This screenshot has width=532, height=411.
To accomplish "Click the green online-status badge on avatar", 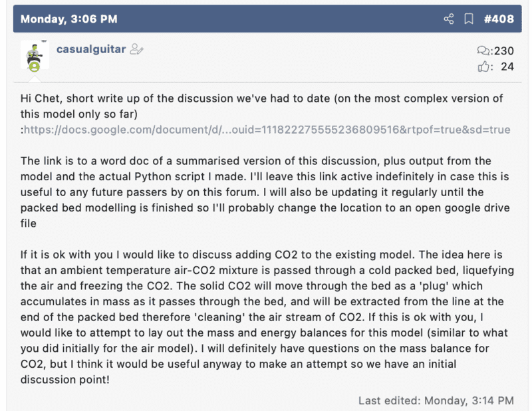I will tap(34, 67).
